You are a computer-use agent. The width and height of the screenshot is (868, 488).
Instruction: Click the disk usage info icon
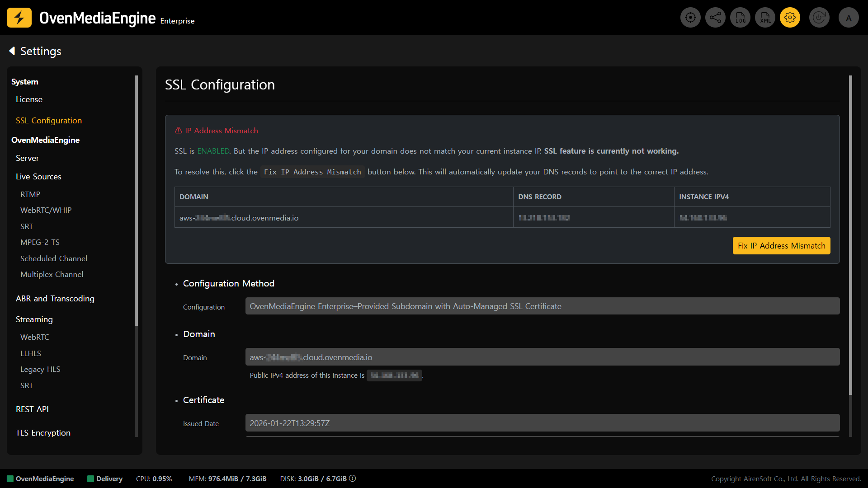click(x=353, y=479)
